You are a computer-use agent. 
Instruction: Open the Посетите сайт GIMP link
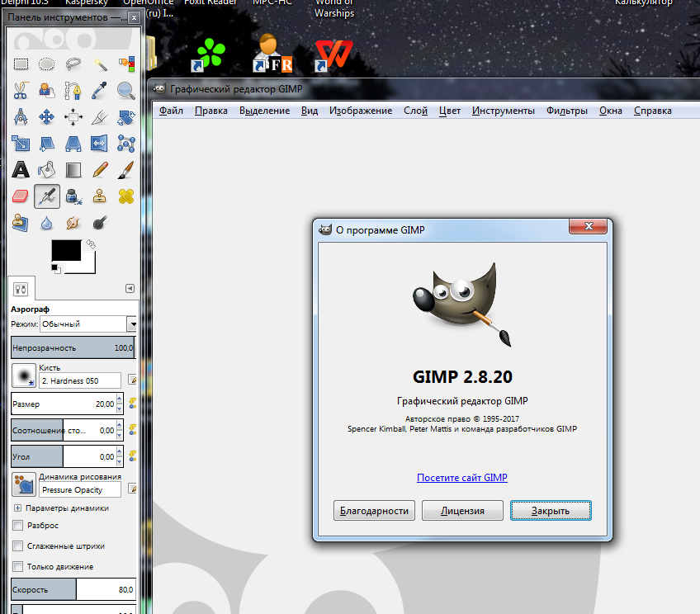click(x=462, y=478)
